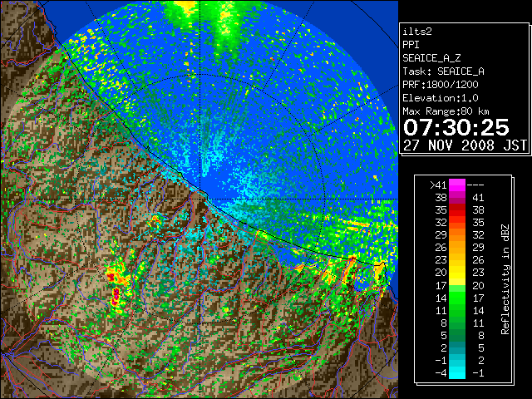The width and height of the screenshot is (532, 399).
Task: Pick the orange 29–32 dBZ color band
Action: [457, 234]
